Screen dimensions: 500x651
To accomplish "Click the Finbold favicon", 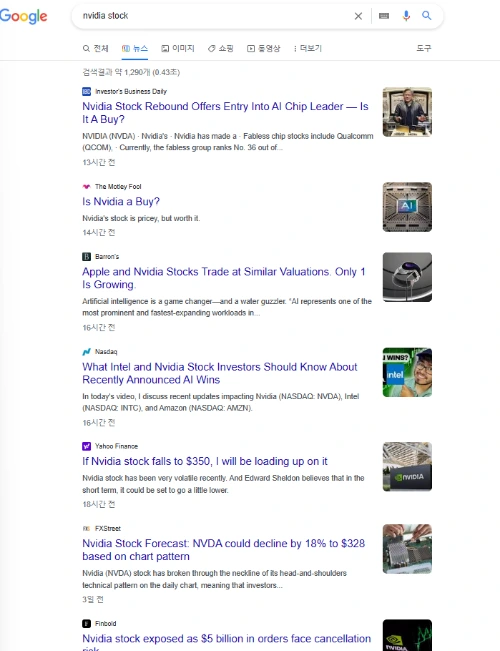I will click(x=86, y=624).
